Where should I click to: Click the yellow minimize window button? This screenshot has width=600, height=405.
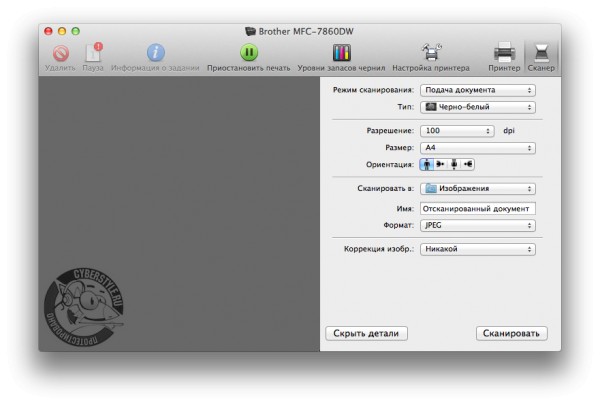(62, 31)
